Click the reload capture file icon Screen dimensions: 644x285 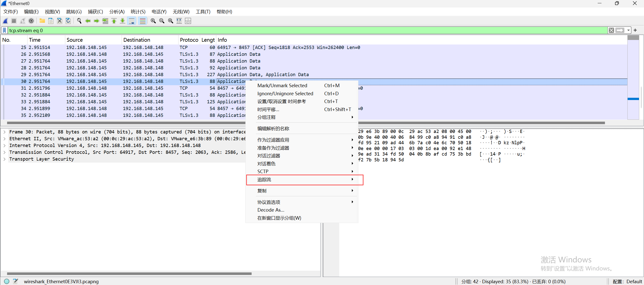click(x=68, y=21)
